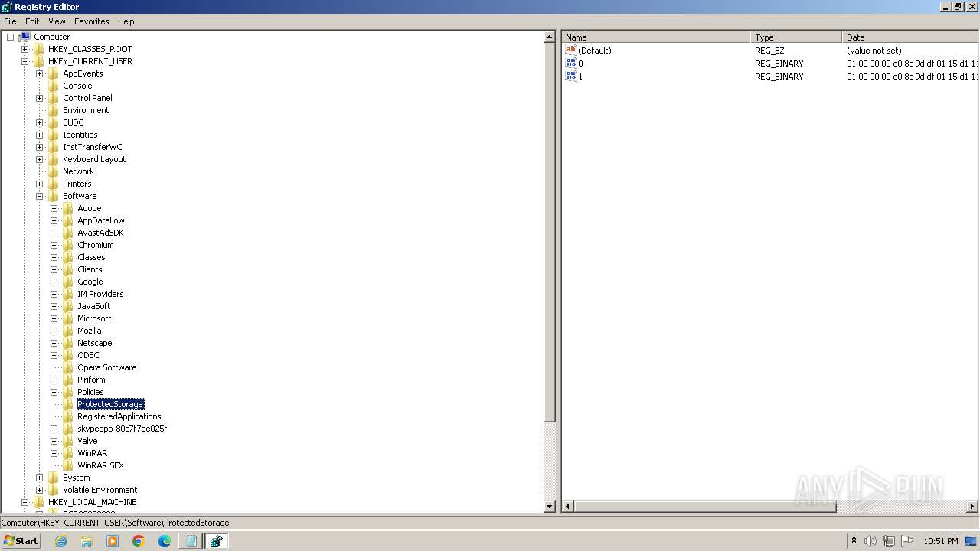The height and width of the screenshot is (551, 980).
Task: Open Windows Media Player from taskbar
Action: click(113, 541)
